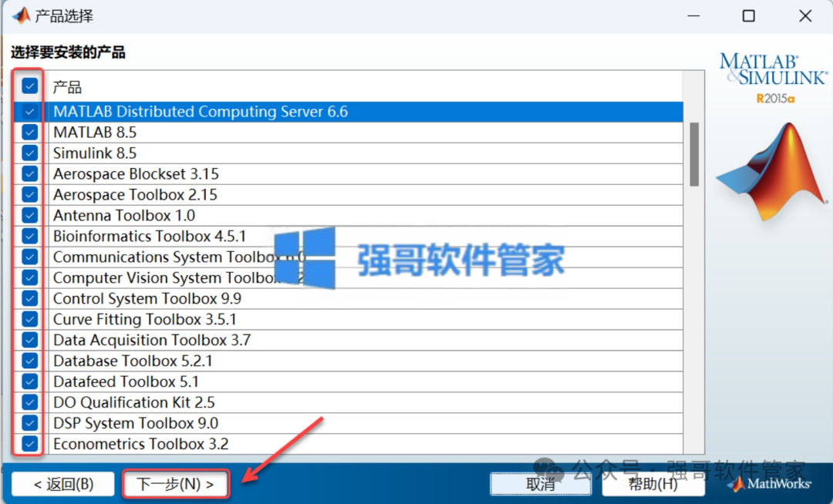Viewport: 833px width, 504px height.
Task: Uncheck the MATLAB 8.5 checkbox
Action: [x=30, y=132]
